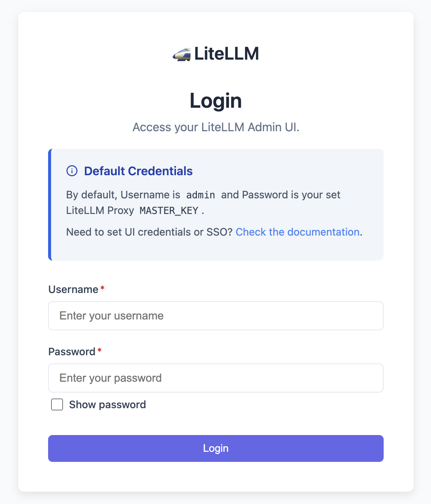Select the Access your LiteLLM Admin UI subtitle
431x504 pixels.
pos(215,127)
